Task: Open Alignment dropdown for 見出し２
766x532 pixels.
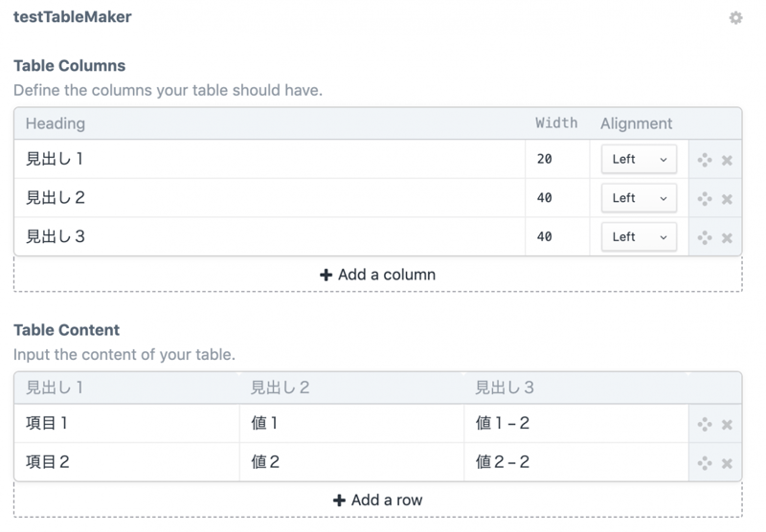Action: 639,198
